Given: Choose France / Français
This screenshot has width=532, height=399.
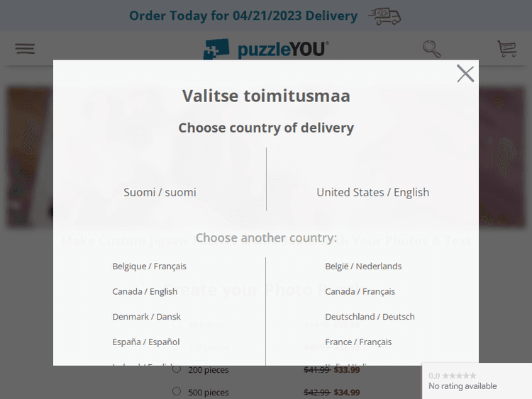Looking at the screenshot, I should click(x=358, y=342).
